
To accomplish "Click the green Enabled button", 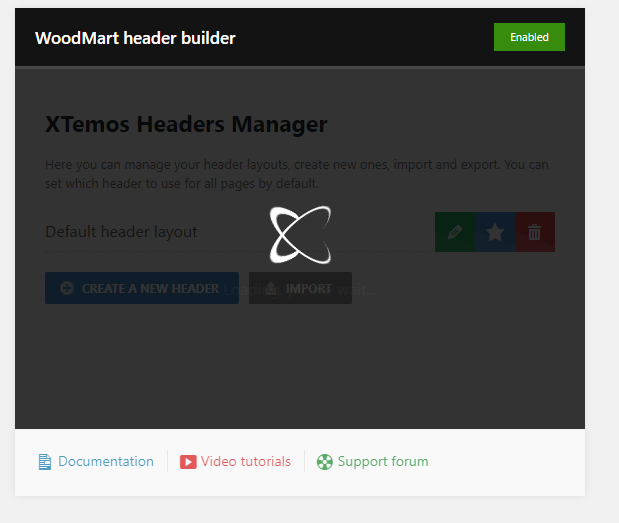I will [529, 37].
